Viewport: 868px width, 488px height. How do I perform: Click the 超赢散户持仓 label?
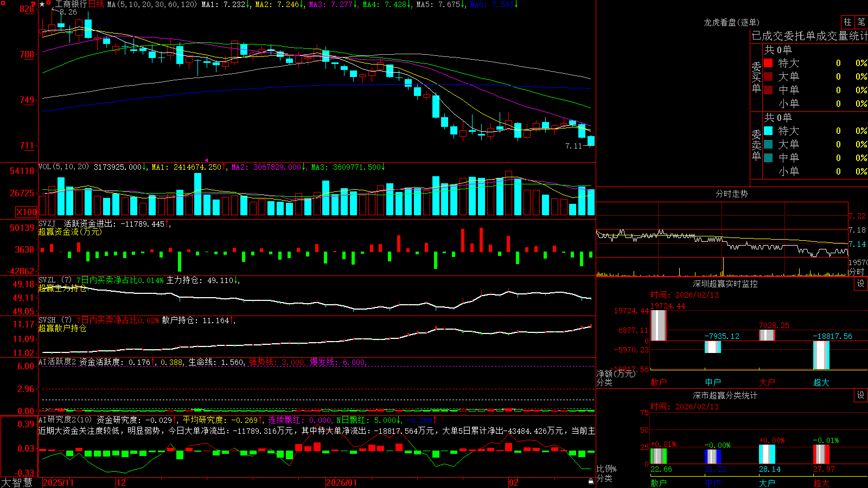62,329
